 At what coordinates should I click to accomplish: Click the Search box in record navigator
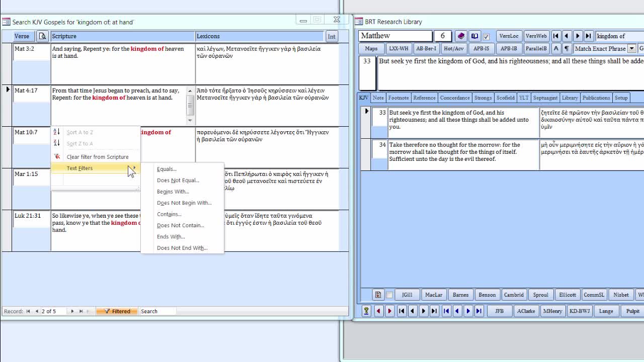(157, 311)
